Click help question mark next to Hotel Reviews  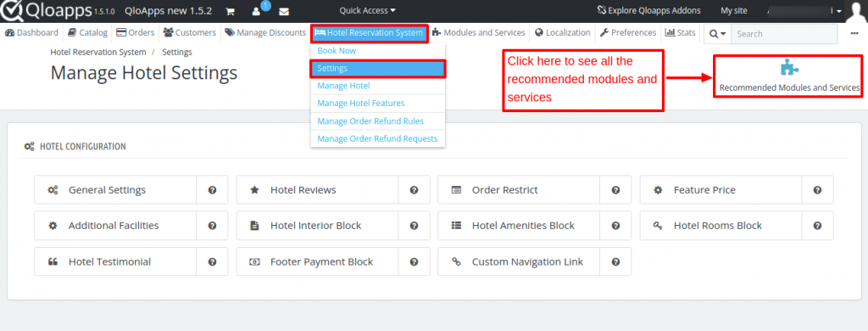click(x=414, y=190)
